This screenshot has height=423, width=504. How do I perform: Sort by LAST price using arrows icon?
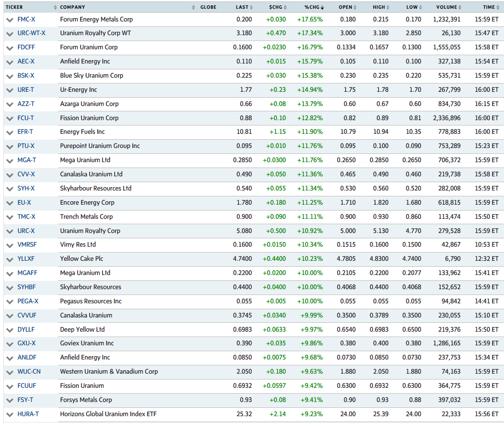tap(252, 7)
